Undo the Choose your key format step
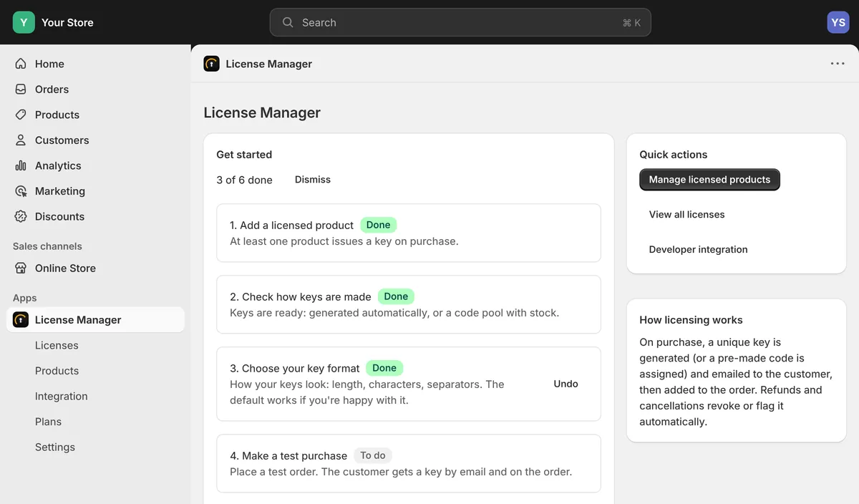 [x=566, y=384]
